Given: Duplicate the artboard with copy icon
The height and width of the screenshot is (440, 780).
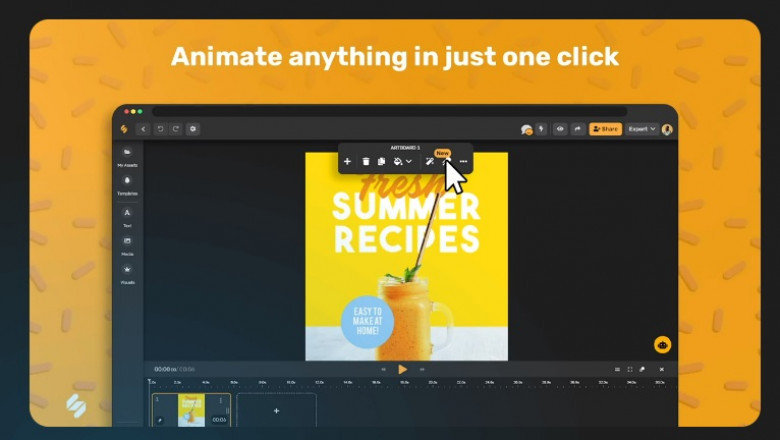Looking at the screenshot, I should point(381,161).
